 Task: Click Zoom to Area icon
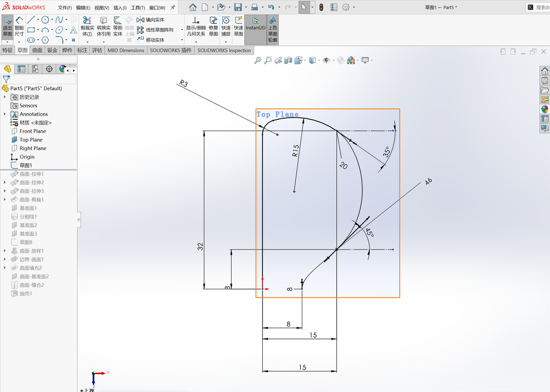(x=267, y=60)
